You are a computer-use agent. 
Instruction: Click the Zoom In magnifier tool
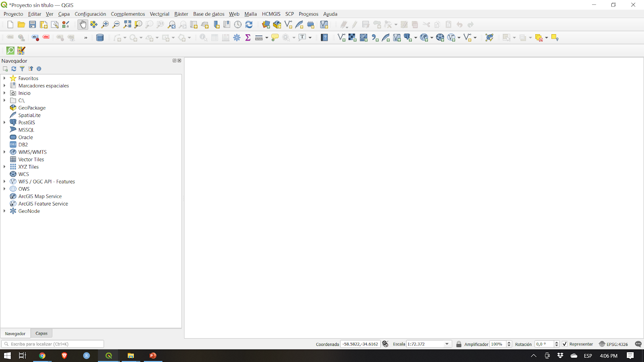[105, 25]
